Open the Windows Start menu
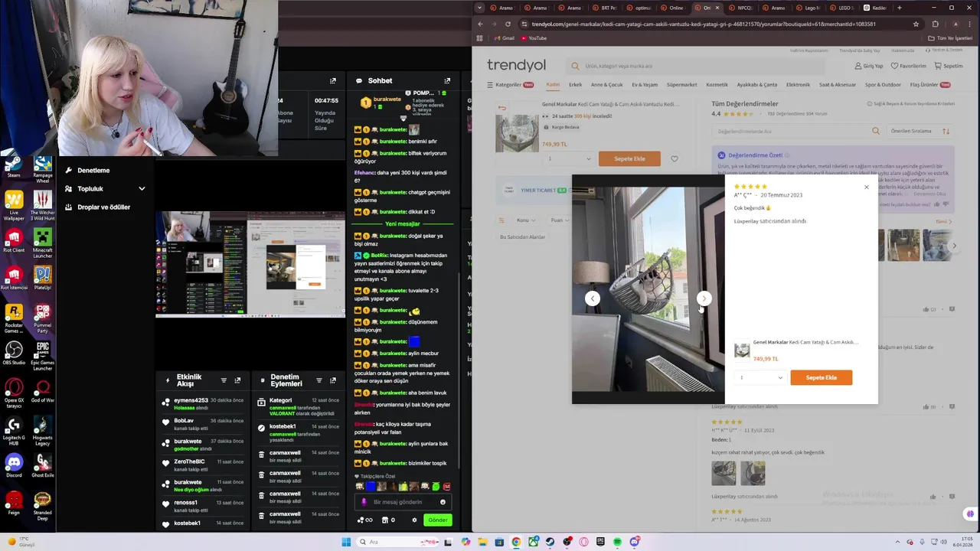The image size is (980, 551). tap(346, 542)
